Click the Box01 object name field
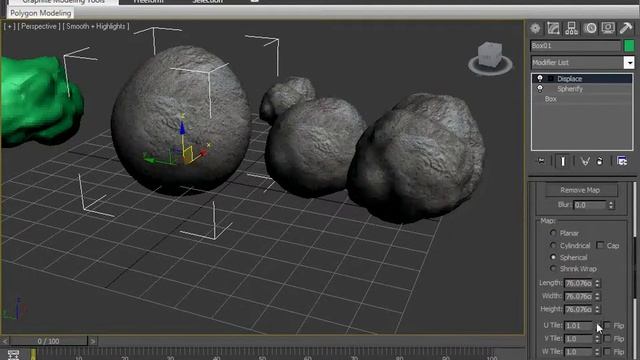The height and width of the screenshot is (360, 640). (576, 45)
